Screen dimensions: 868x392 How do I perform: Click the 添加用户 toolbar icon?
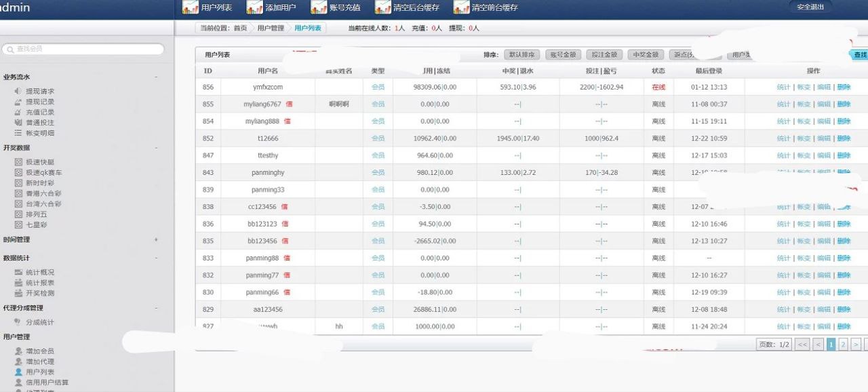click(255, 7)
